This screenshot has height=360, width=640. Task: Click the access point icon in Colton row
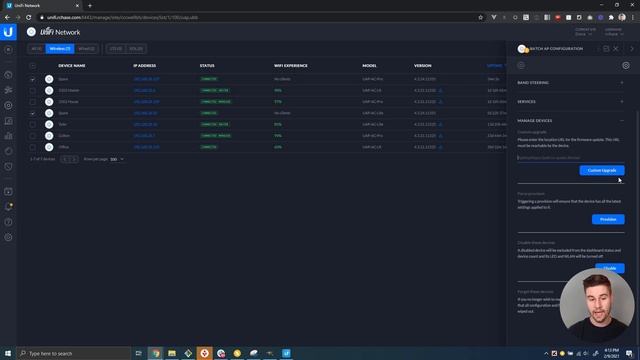(x=49, y=136)
